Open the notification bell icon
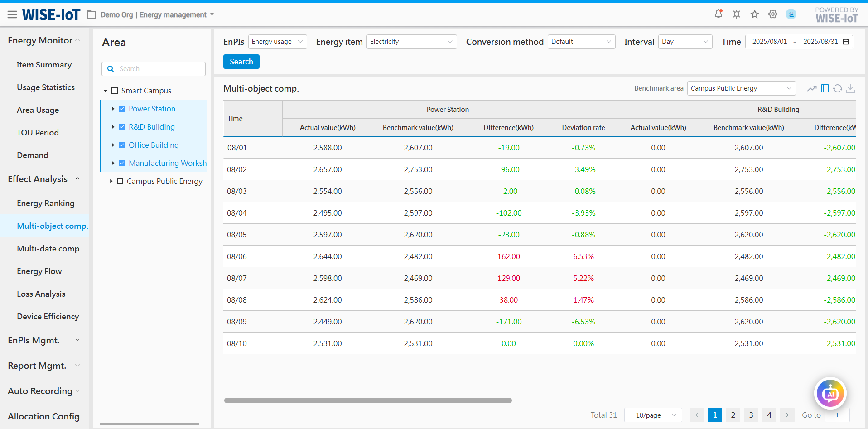This screenshot has height=429, width=868. coord(718,14)
